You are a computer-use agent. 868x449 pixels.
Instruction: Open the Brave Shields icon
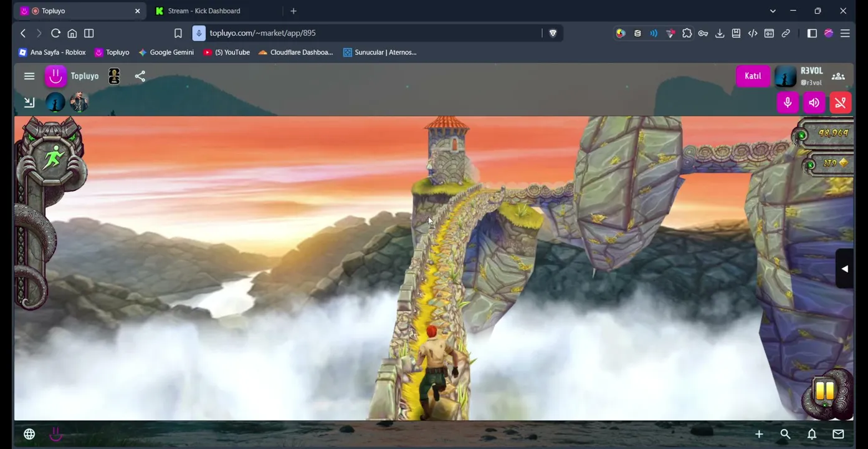[x=553, y=33]
